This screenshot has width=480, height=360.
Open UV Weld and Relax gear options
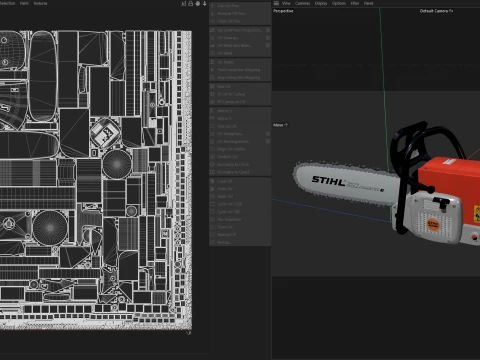pos(268,45)
